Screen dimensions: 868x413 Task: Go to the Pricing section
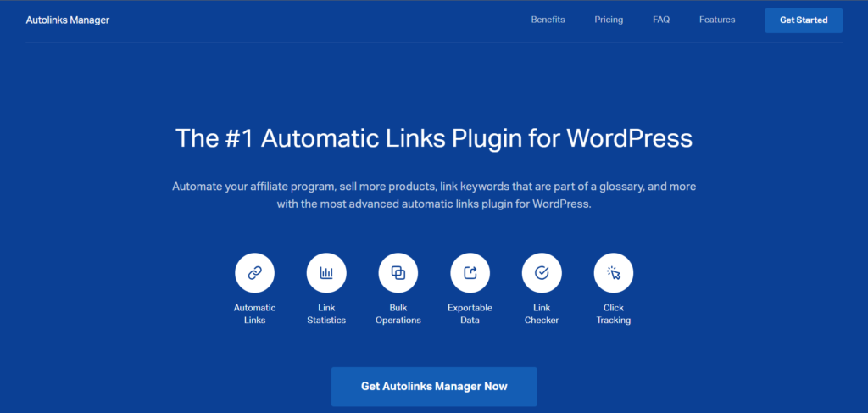(x=609, y=20)
